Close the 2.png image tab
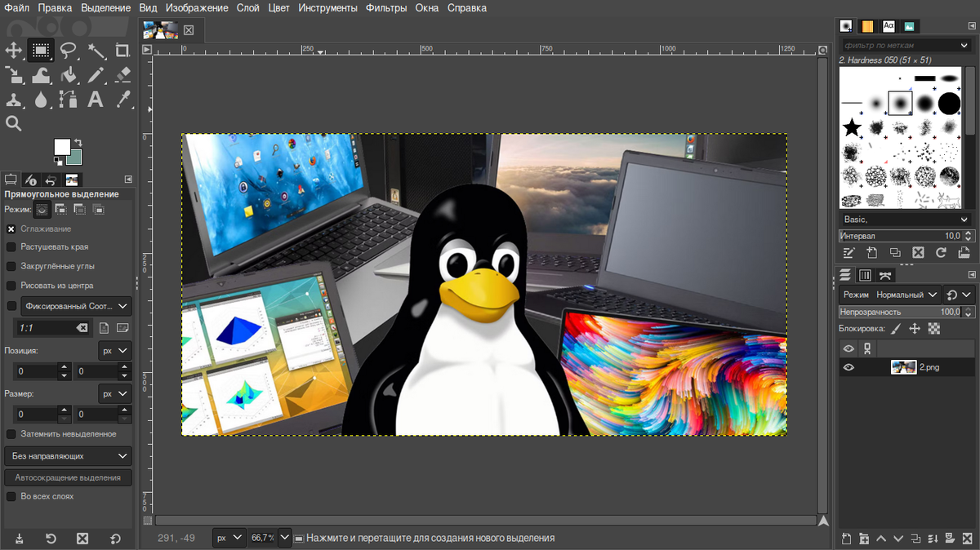 [x=189, y=30]
